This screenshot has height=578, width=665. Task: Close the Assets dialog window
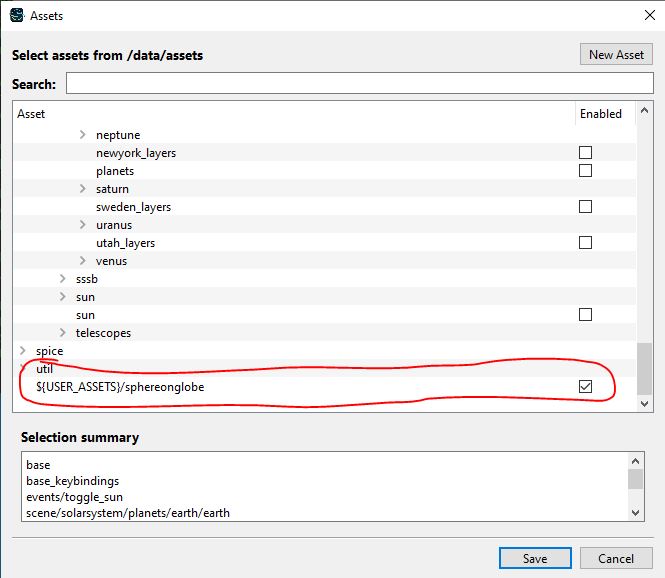649,15
